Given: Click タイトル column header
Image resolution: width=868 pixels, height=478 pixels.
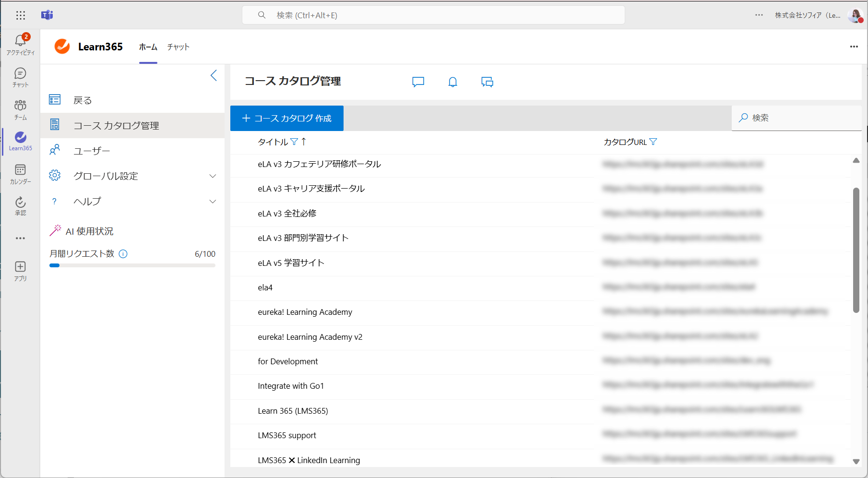Looking at the screenshot, I should [x=273, y=142].
